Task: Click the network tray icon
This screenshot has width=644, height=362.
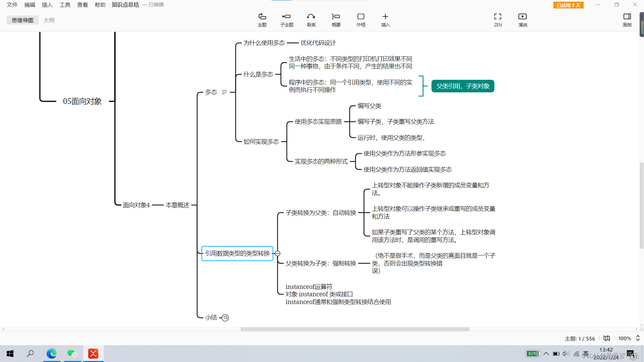Action: pos(576,354)
